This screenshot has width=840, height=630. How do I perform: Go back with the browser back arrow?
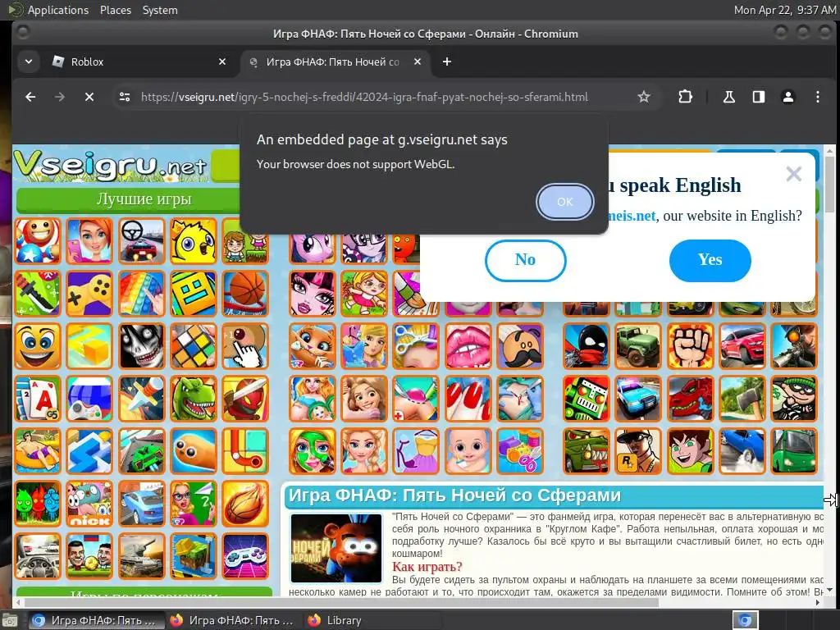30,97
